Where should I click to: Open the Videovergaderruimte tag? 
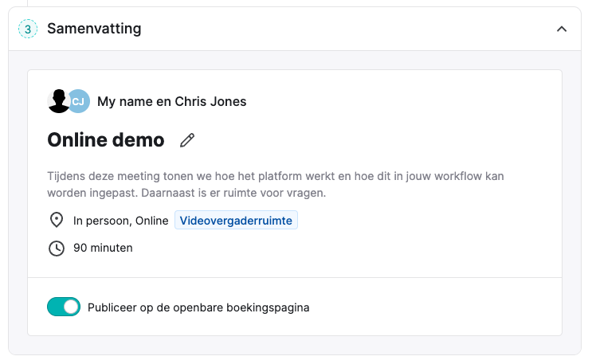[236, 220]
